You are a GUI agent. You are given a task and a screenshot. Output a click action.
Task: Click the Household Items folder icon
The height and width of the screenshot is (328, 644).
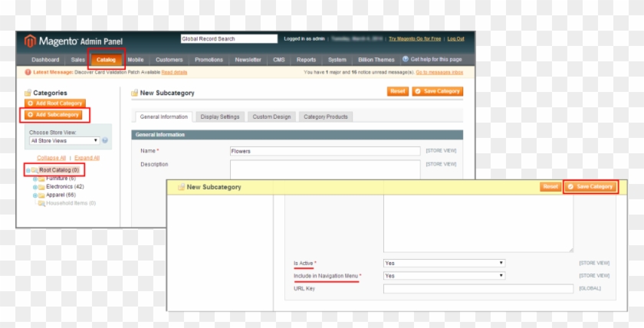pos(41,204)
